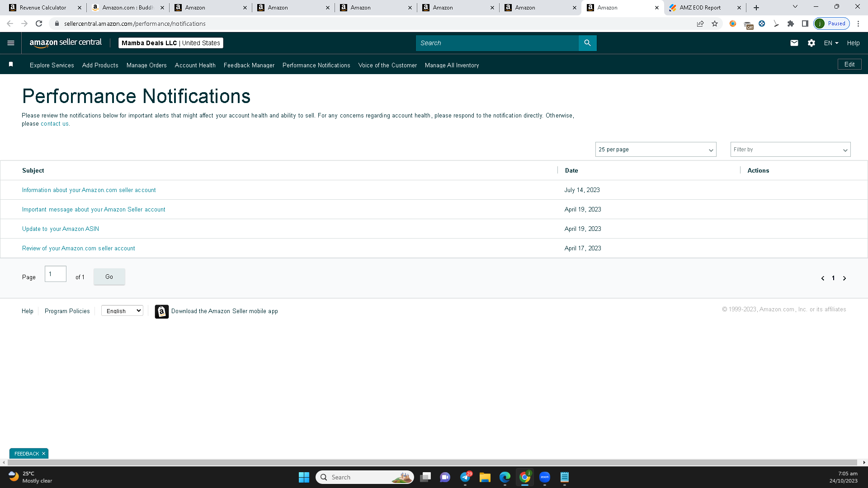Click the Help link in header

(854, 43)
